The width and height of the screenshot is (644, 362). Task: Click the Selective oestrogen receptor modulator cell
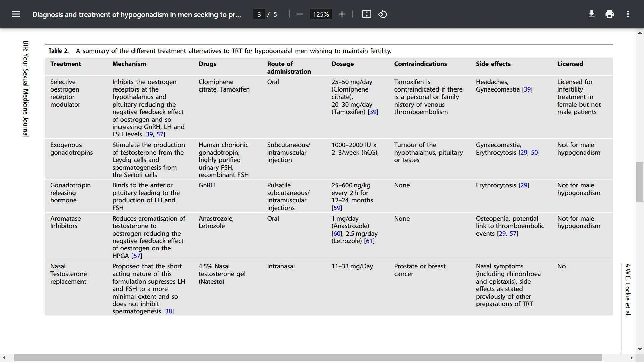[x=65, y=93]
